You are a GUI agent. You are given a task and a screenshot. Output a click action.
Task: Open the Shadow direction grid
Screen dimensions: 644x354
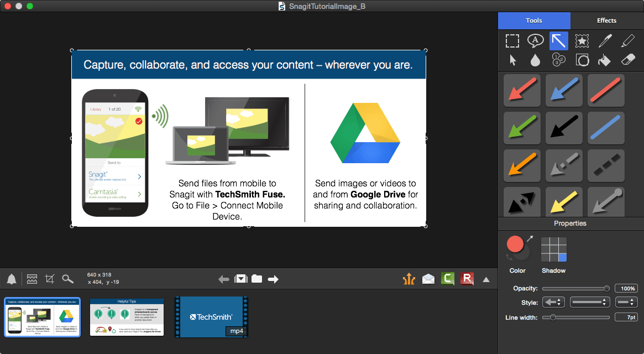coord(554,249)
